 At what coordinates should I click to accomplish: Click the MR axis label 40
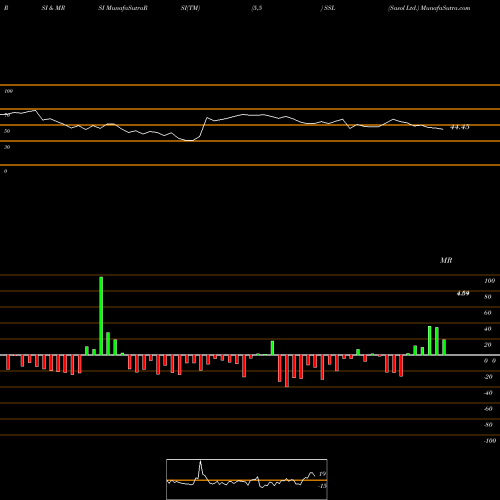point(488,329)
